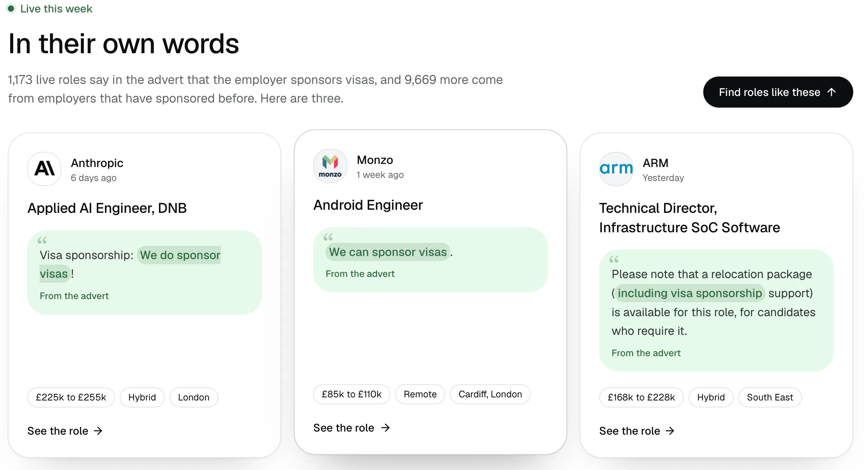Select the £168k to £228k salary tag

(x=641, y=397)
